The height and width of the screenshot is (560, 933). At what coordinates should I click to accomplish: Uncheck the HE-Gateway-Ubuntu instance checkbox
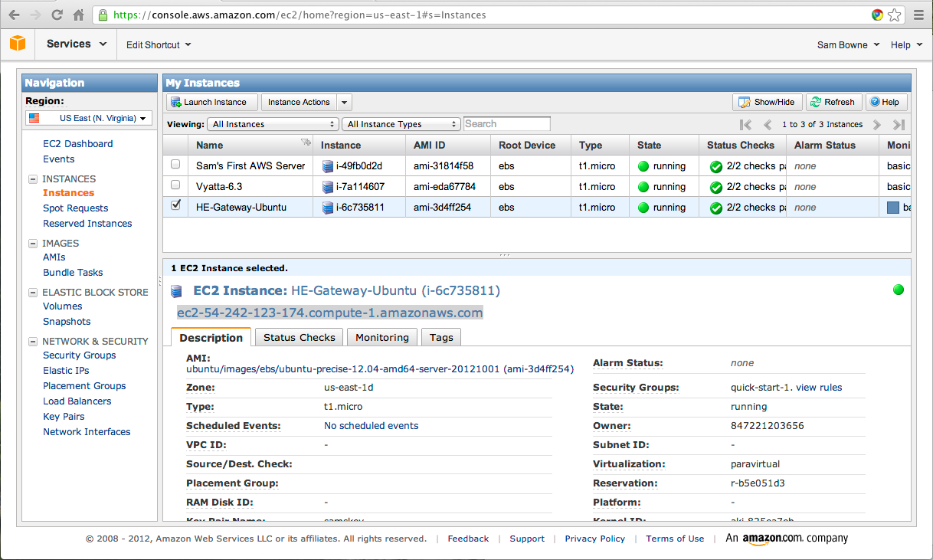(175, 205)
